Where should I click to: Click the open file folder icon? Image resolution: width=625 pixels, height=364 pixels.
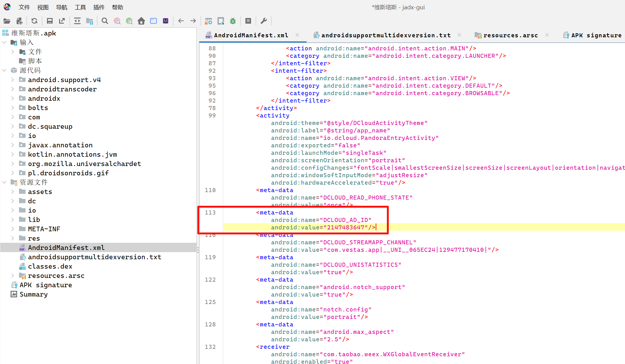click(7, 21)
